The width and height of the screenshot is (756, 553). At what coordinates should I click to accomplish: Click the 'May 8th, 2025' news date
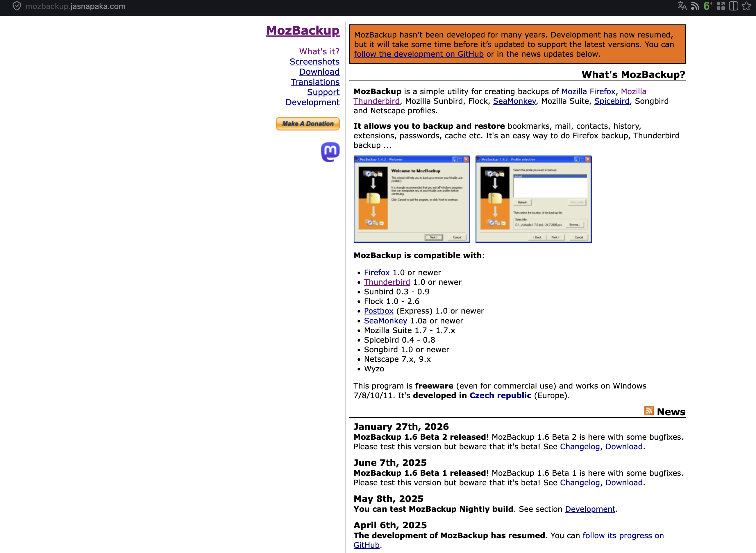coord(388,499)
